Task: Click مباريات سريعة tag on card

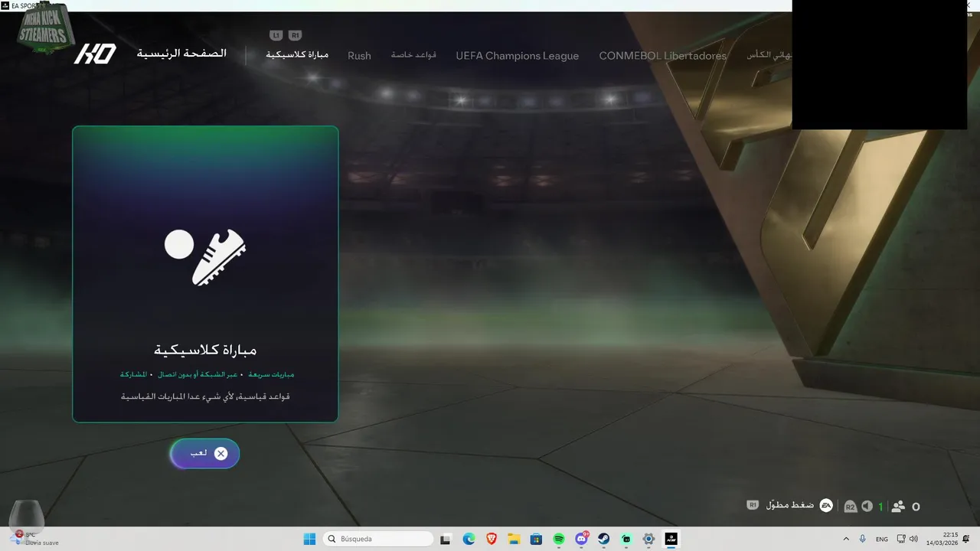Action: point(271,374)
